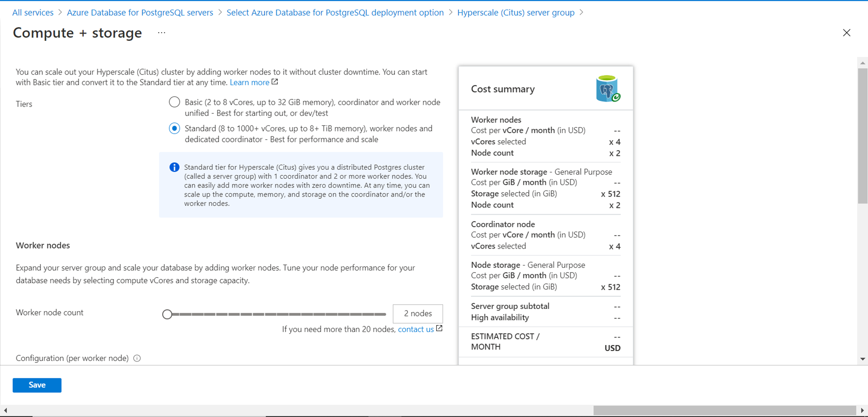
Task: Click the left arrow of horizontal scrollbar
Action: tap(5, 410)
